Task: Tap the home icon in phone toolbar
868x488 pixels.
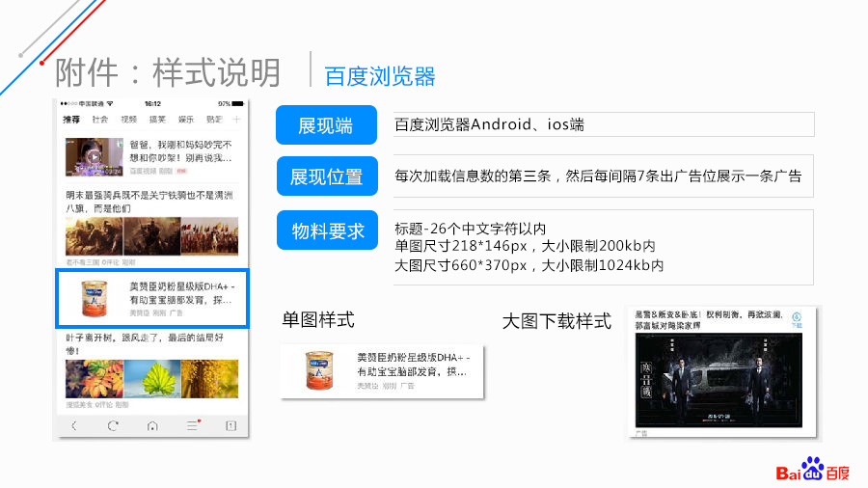Action: pos(152,425)
